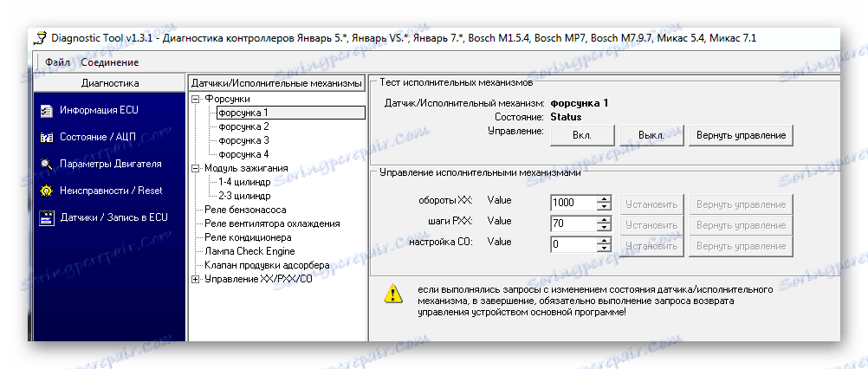This screenshot has width=868, height=369.
Task: Select Реле вентилятора охлаждения item
Action: [272, 223]
